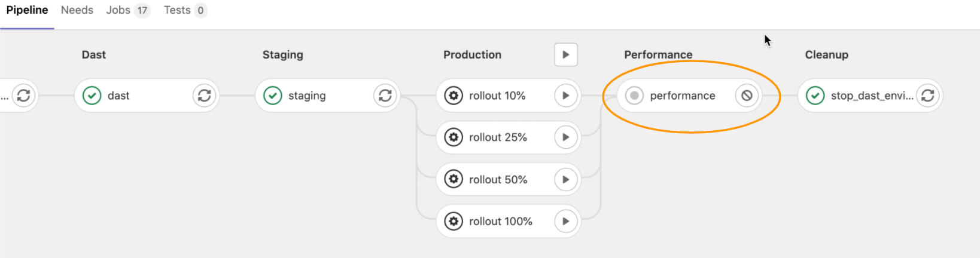The width and height of the screenshot is (980, 258).
Task: Retry the partially visible leftmost job
Action: pyautogui.click(x=23, y=96)
